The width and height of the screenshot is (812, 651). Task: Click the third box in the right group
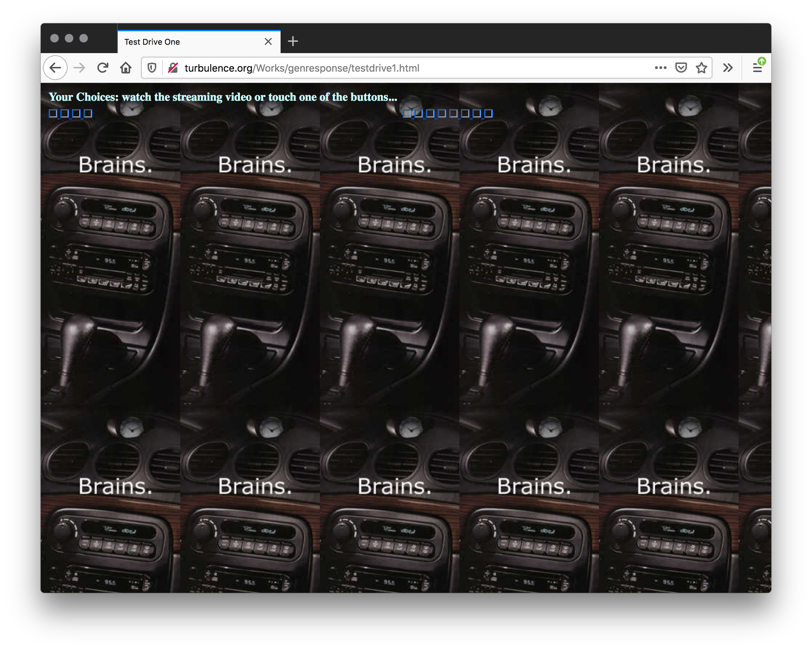point(430,113)
